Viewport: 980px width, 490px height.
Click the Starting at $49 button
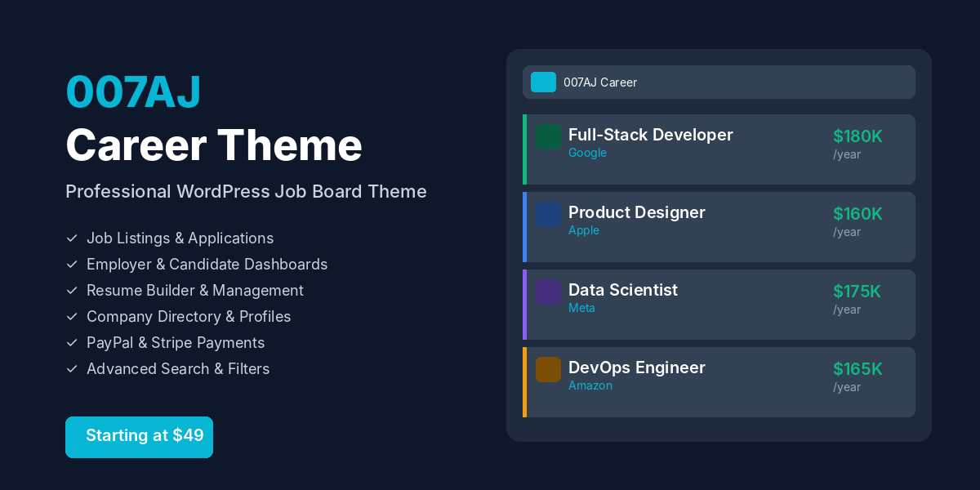(x=139, y=437)
